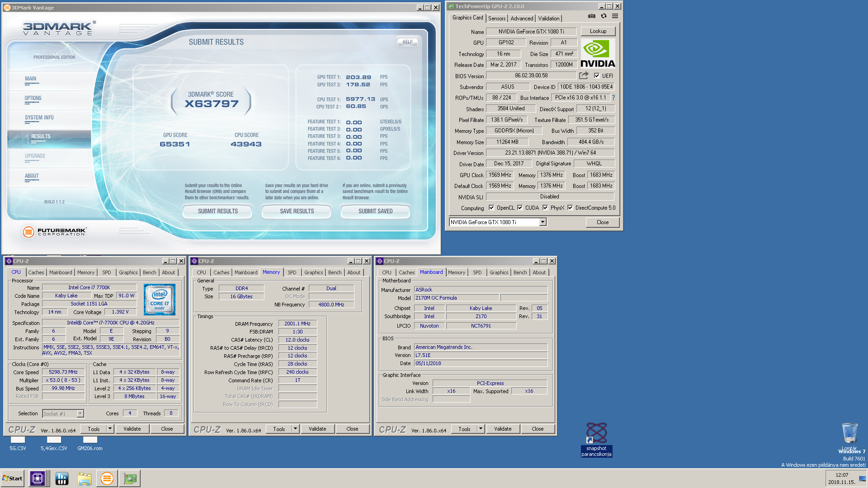868x488 pixels.
Task: Open the 5G.CSV desktop file
Action: click(x=18, y=443)
